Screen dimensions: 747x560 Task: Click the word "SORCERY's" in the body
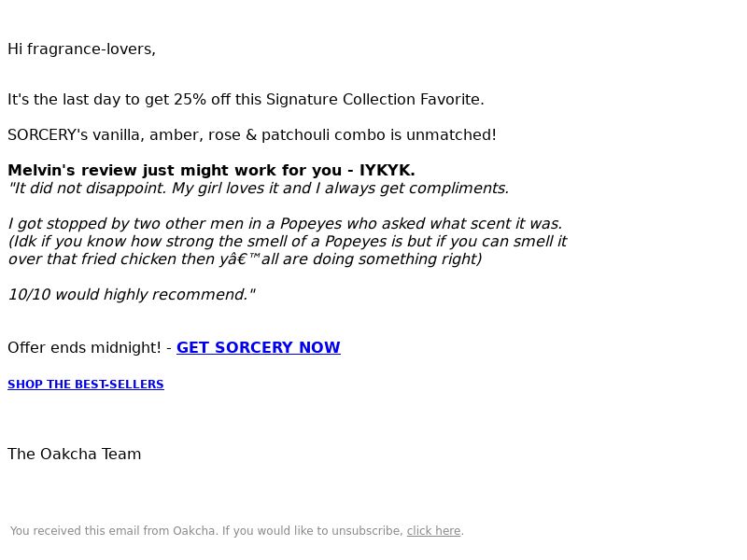click(48, 134)
